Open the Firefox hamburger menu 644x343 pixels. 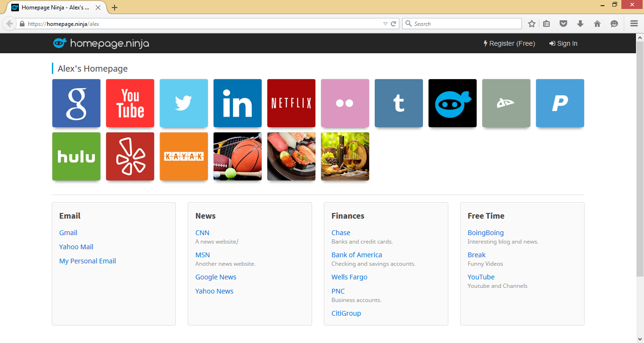point(634,24)
